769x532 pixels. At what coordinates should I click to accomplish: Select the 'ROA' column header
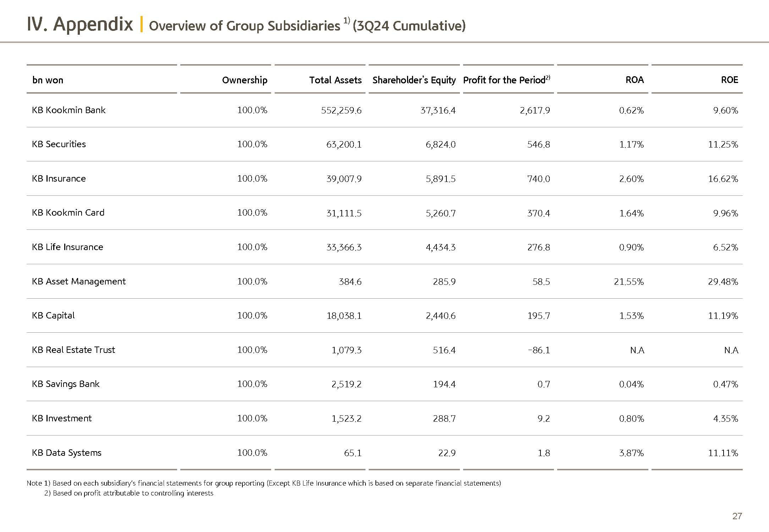pos(635,80)
